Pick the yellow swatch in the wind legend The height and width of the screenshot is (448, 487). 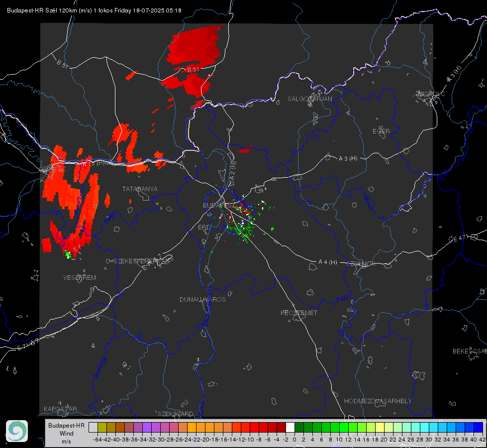380,427
